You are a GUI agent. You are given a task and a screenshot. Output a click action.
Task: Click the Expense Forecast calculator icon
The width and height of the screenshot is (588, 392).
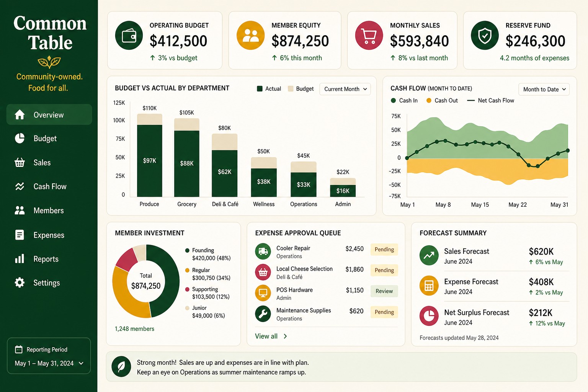(429, 286)
